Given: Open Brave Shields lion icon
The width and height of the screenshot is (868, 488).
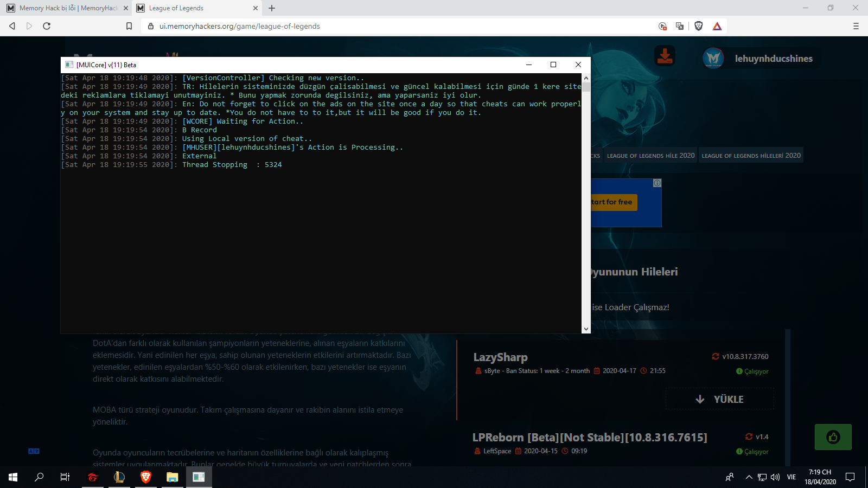Looking at the screenshot, I should pyautogui.click(x=699, y=26).
